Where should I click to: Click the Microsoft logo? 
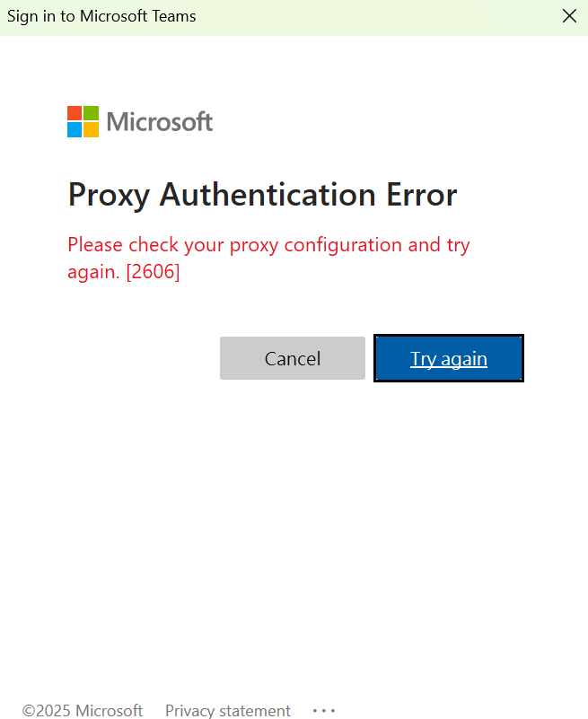click(139, 121)
